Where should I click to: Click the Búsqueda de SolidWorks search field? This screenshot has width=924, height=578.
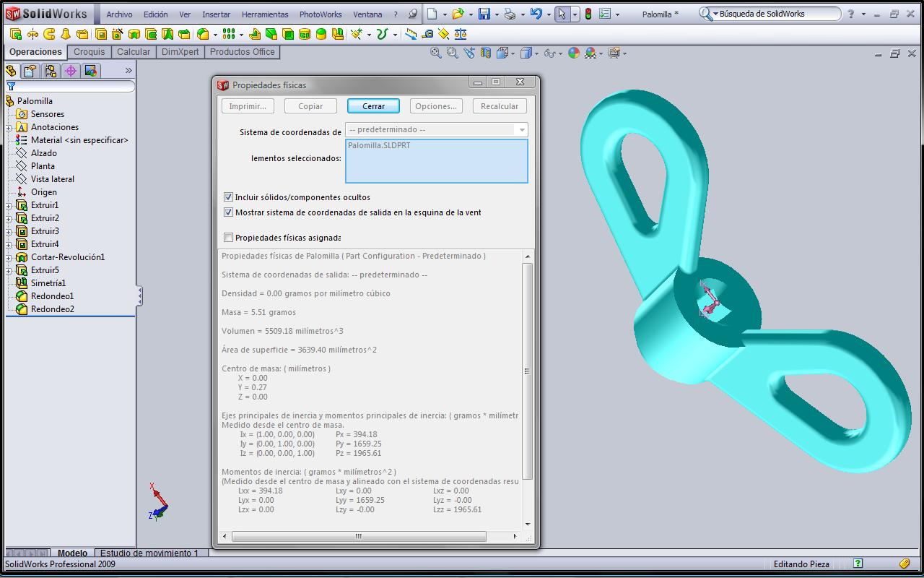tap(770, 14)
